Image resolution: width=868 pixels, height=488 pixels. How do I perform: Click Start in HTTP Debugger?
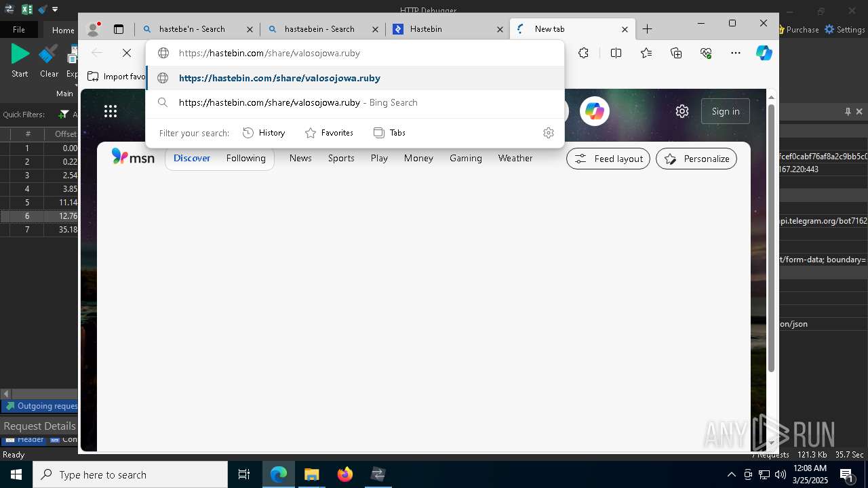point(20,61)
